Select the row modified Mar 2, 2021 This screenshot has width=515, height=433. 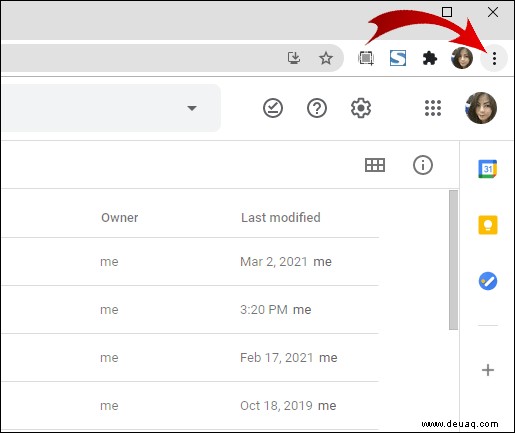pos(190,262)
